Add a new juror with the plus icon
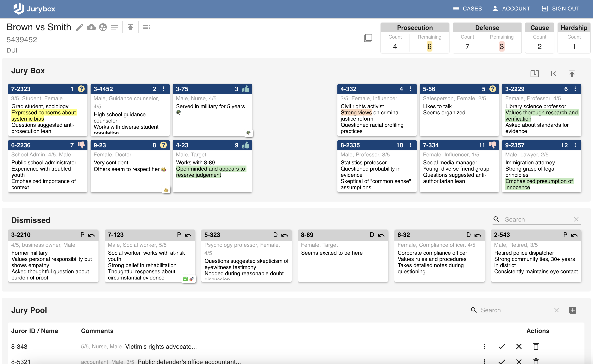The image size is (593, 364). pyautogui.click(x=573, y=310)
